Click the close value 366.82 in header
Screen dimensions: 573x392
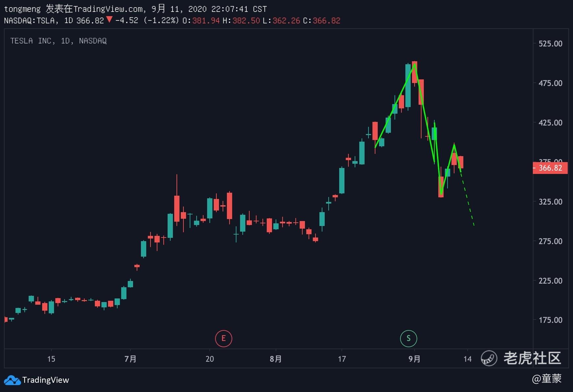326,20
